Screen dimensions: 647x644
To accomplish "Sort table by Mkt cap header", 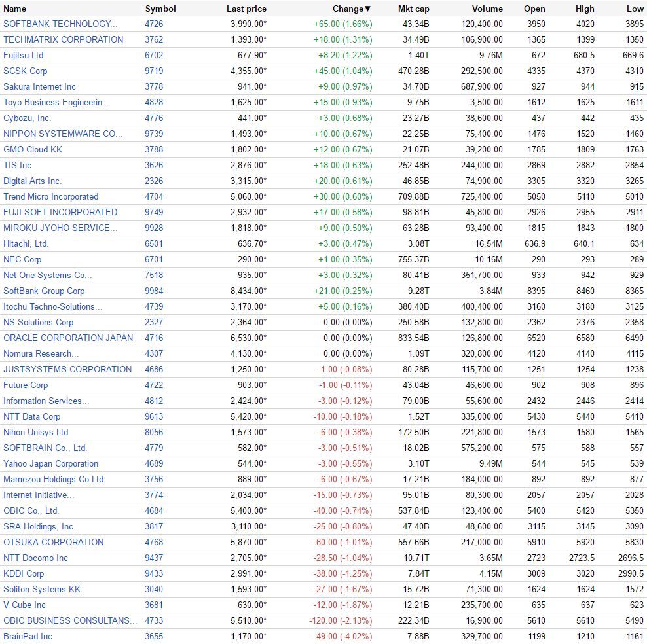I will pos(413,9).
